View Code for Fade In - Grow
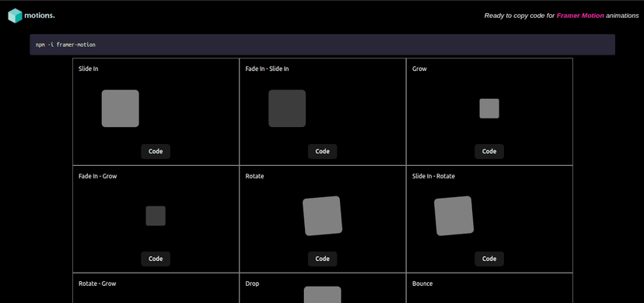Screen dimensions: 644x303 156,259
